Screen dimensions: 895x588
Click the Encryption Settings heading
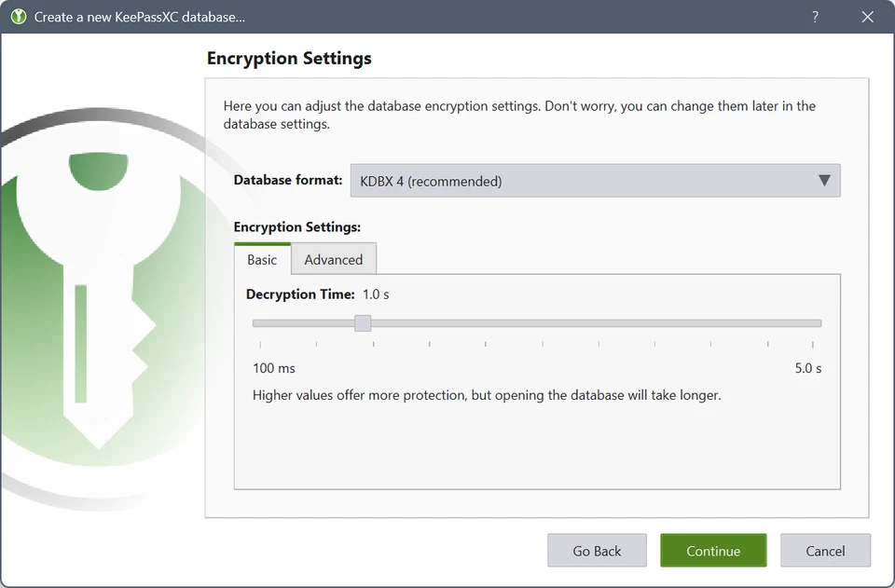(288, 58)
